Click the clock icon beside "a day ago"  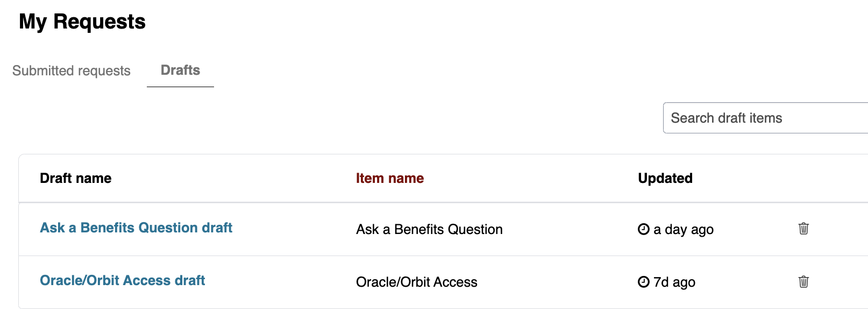click(x=643, y=229)
